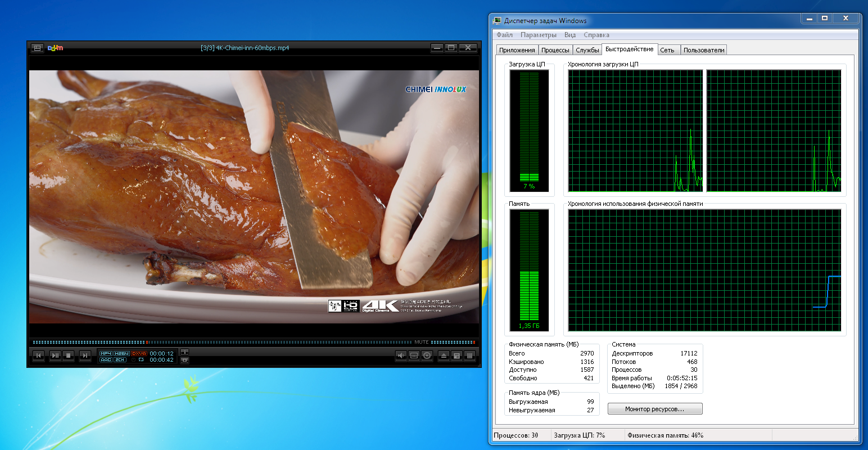Screen dimensions: 868x450
Task: Click the Время работы value 0:05:52:15
Action: (682, 378)
